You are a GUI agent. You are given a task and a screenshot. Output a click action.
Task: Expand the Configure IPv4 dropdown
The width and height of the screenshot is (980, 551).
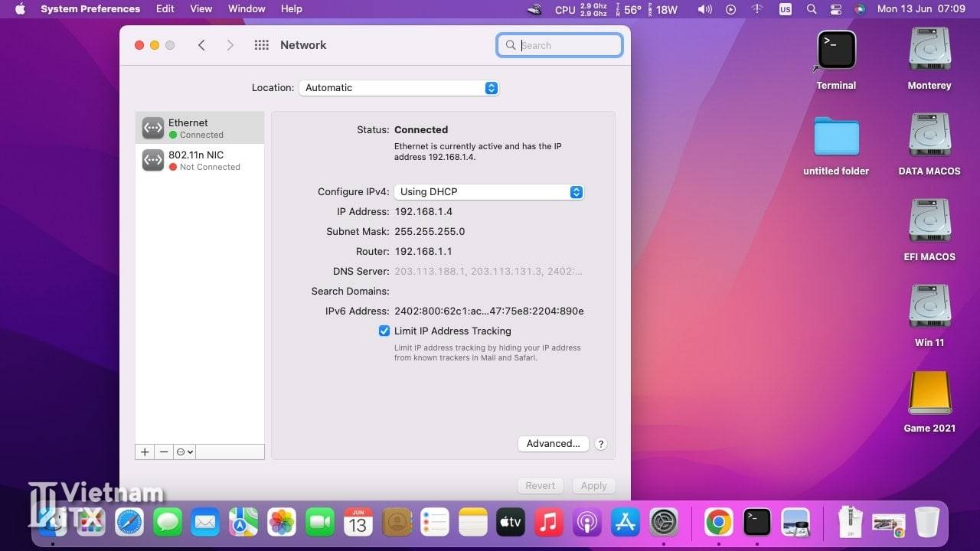pos(488,192)
